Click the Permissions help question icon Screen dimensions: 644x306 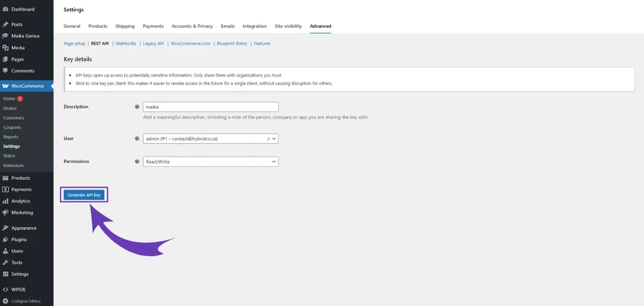[x=137, y=161]
